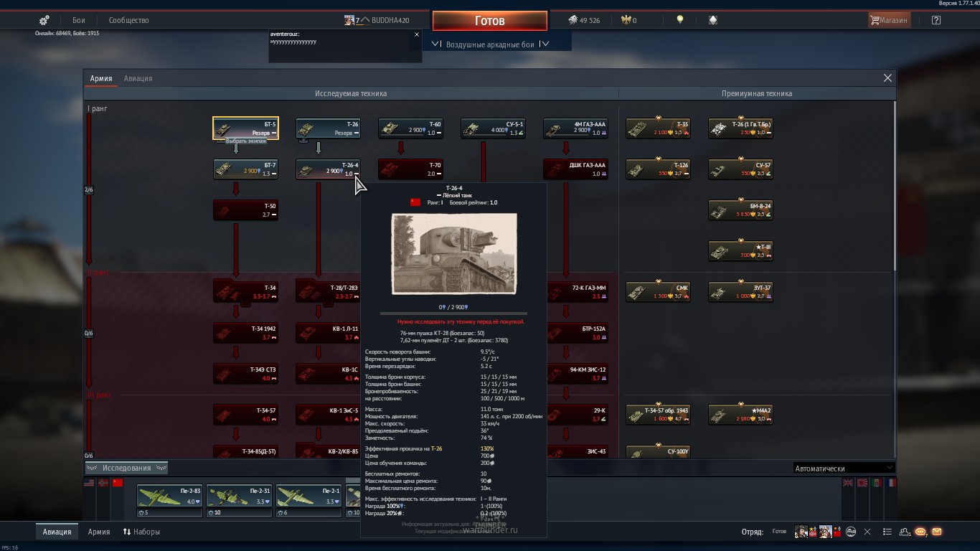Select the Пе-2-31 aircraft slot
This screenshot has width=980, height=551.
point(239,501)
